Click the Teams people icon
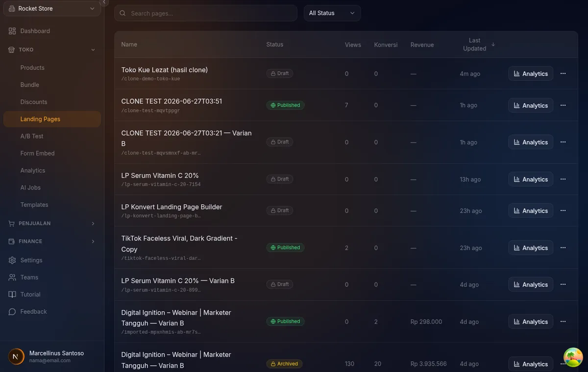 click(12, 277)
